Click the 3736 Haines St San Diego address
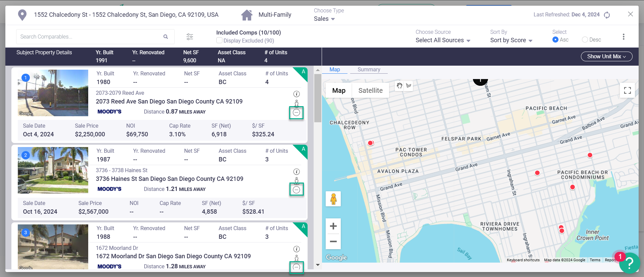644x277 pixels. pos(169,179)
